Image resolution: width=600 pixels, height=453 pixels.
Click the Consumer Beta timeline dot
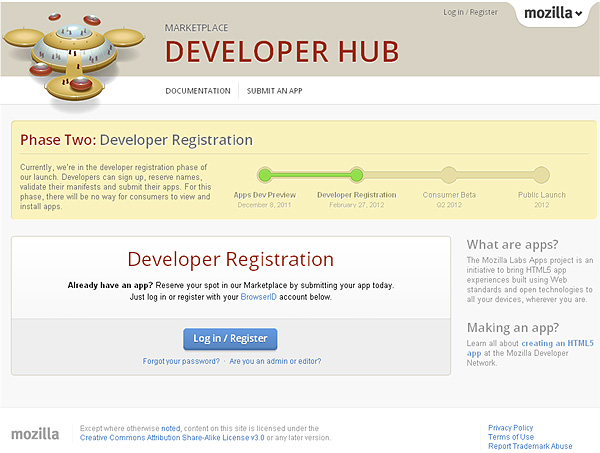[x=449, y=175]
